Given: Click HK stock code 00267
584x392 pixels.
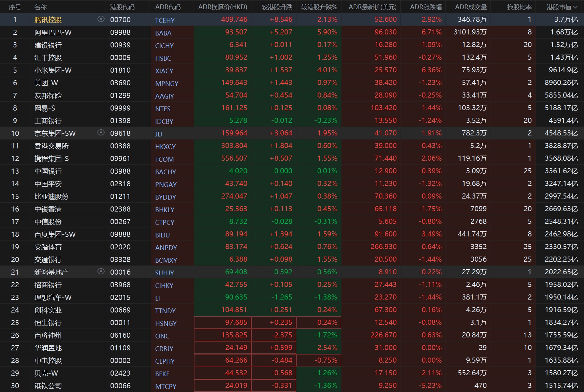Looking at the screenshot, I should (x=120, y=222).
